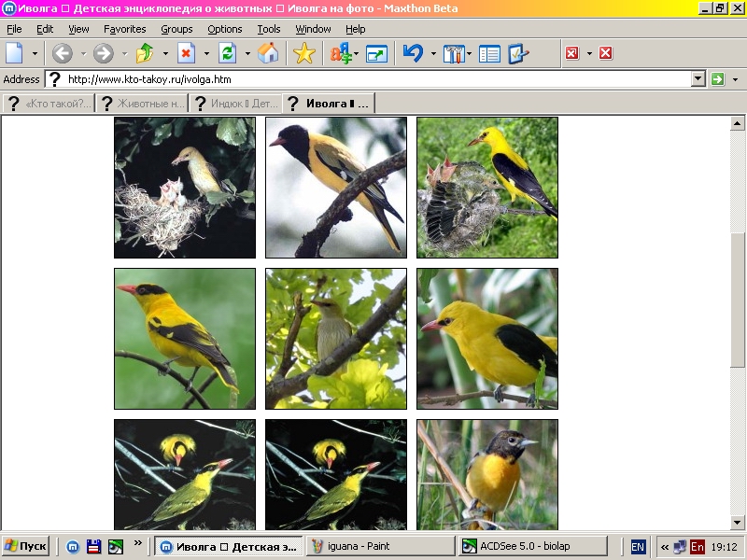This screenshot has width=747, height=560.
Task: Expand the address bar URL dropdown
Action: coord(698,79)
